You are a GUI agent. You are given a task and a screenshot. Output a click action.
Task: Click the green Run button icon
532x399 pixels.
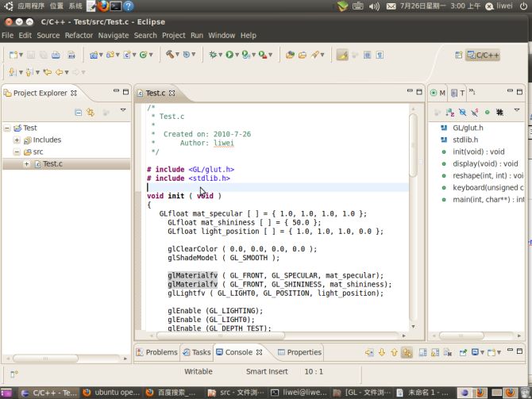(229, 55)
